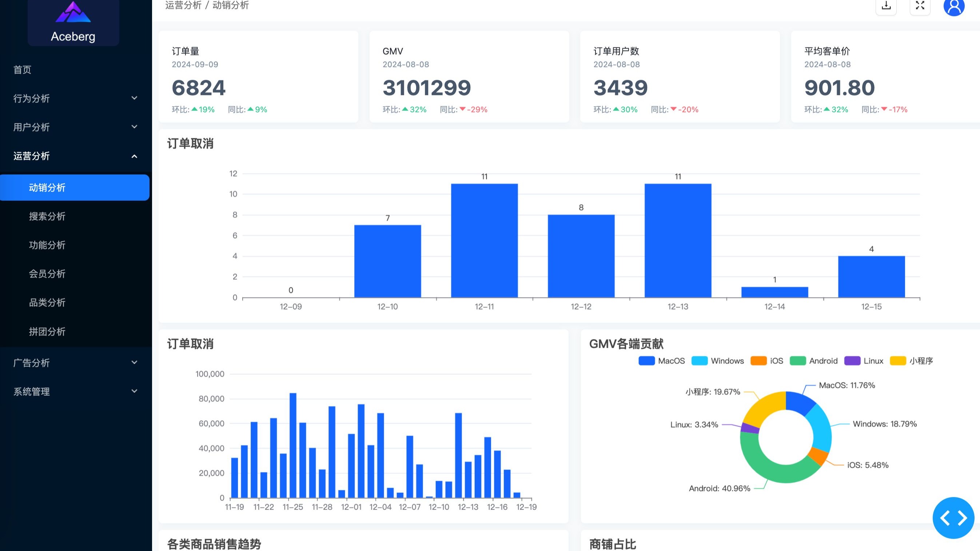Expand the 行为分析 menu chevron

pyautogui.click(x=134, y=98)
